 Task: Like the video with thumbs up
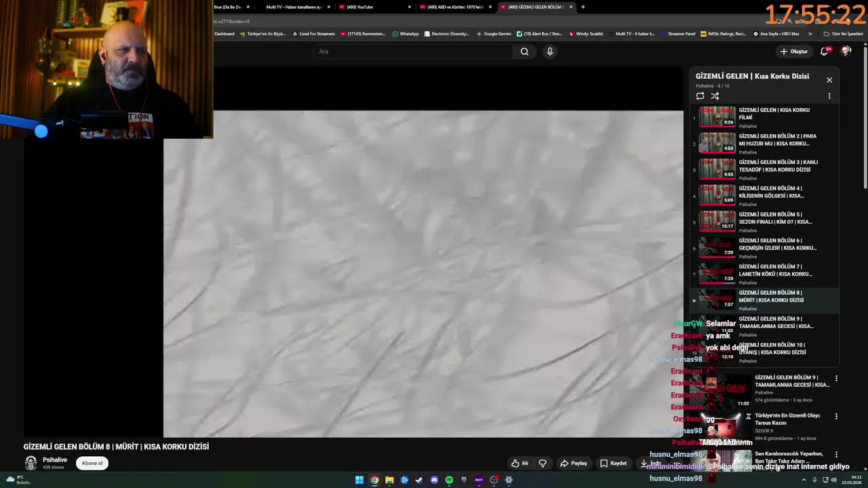[520, 464]
